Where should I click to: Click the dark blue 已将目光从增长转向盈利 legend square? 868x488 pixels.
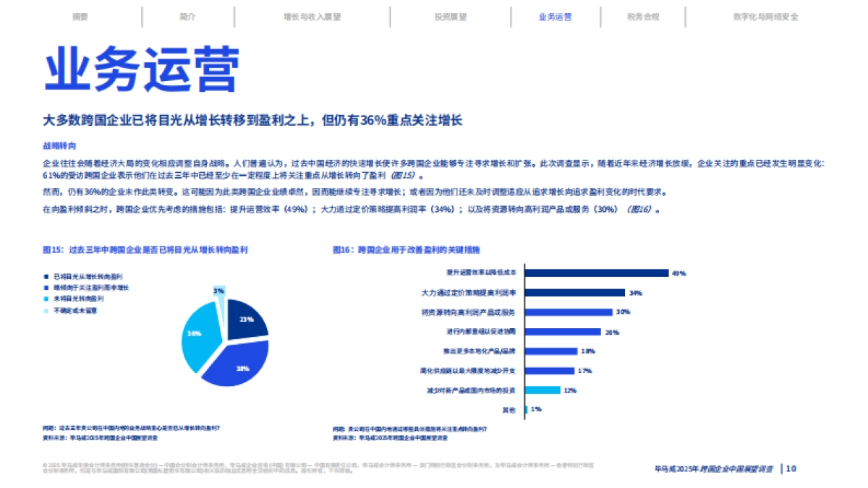click(x=45, y=276)
